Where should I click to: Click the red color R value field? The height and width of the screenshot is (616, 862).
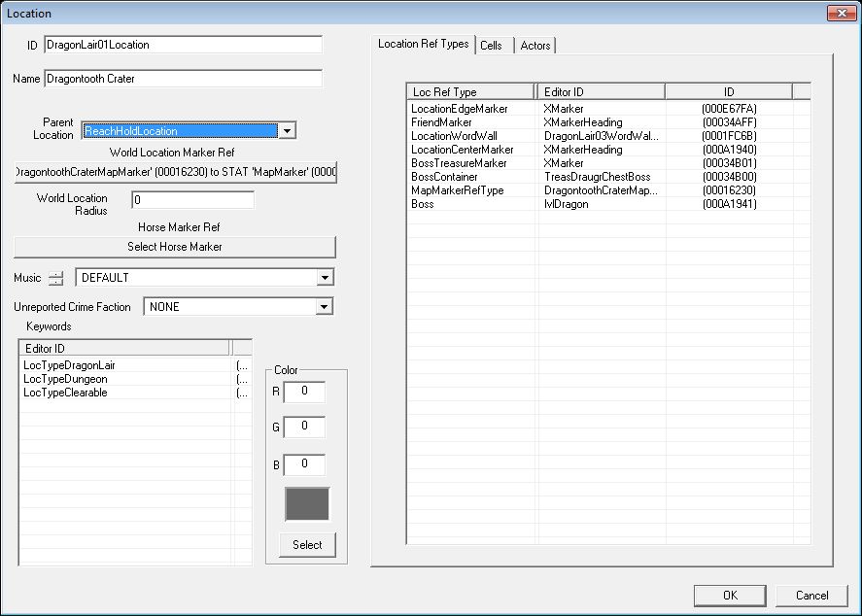(x=304, y=392)
